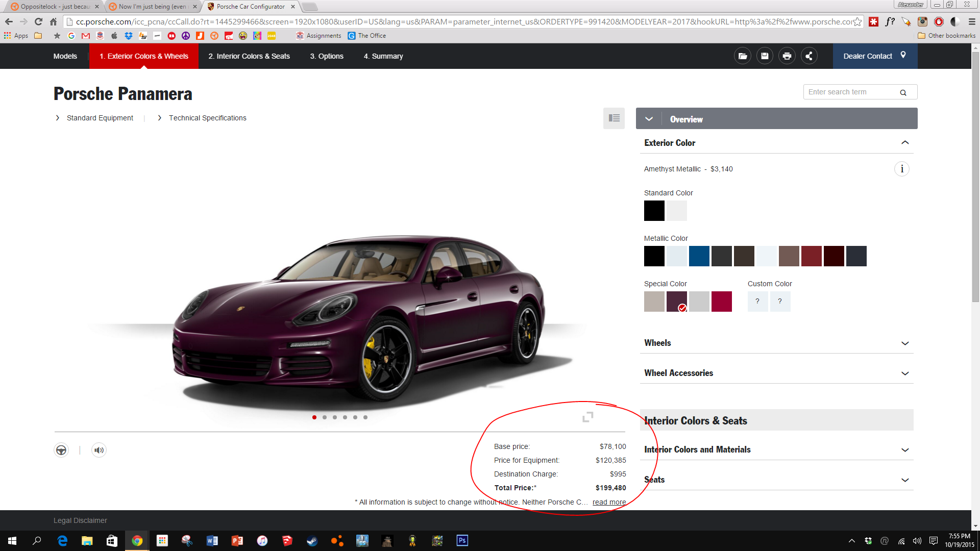Open the Legal Disclaimer link
Screen dimensions: 980x551
[80, 520]
